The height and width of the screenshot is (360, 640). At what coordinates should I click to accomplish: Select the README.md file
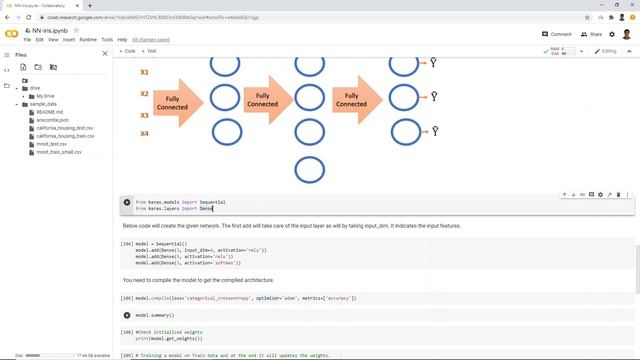(49, 112)
